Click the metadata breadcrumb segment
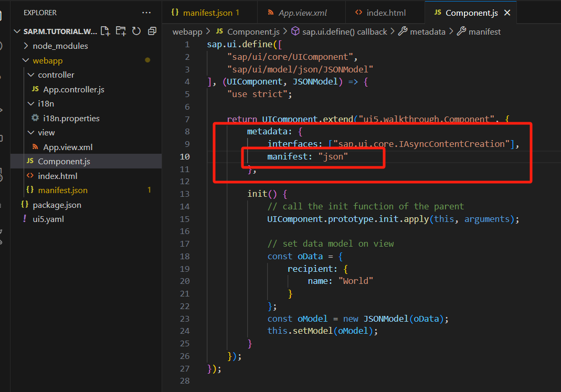The height and width of the screenshot is (392, 561). pyautogui.click(x=427, y=31)
